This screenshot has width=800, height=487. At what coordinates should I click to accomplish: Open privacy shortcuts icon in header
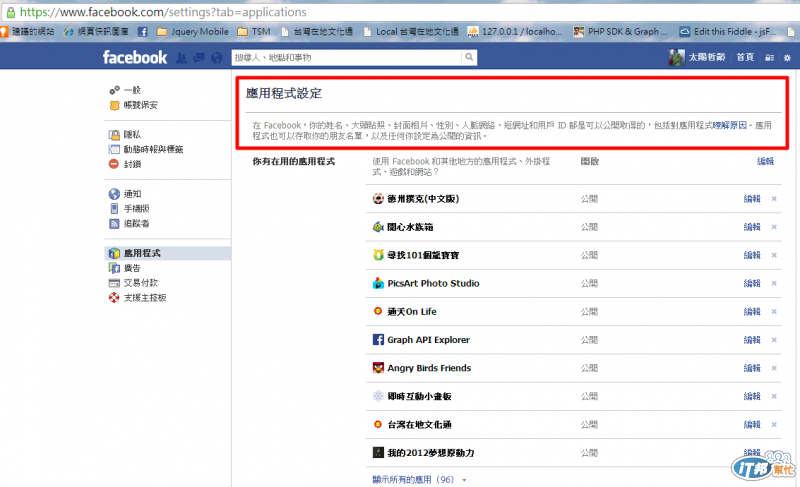click(769, 58)
